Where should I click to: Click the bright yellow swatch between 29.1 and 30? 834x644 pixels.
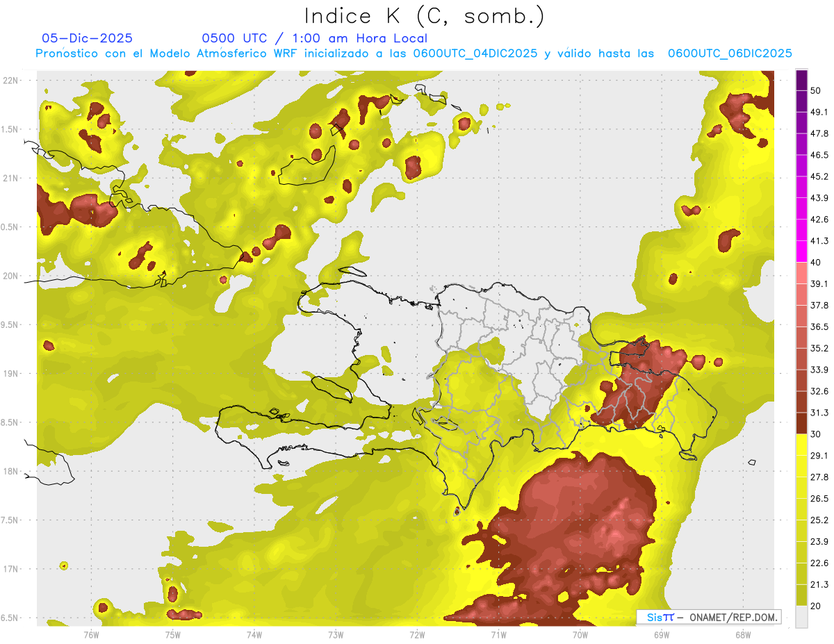click(801, 445)
